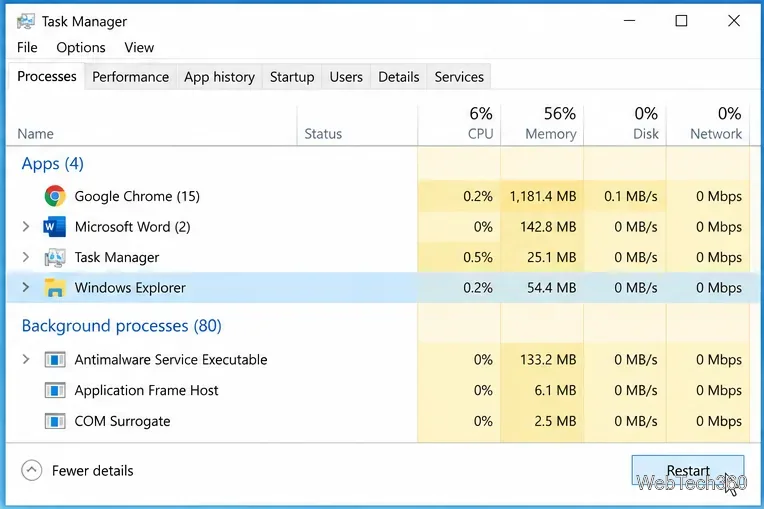Click the 133.2 MB memory value
The image size is (764, 509).
[x=548, y=359]
